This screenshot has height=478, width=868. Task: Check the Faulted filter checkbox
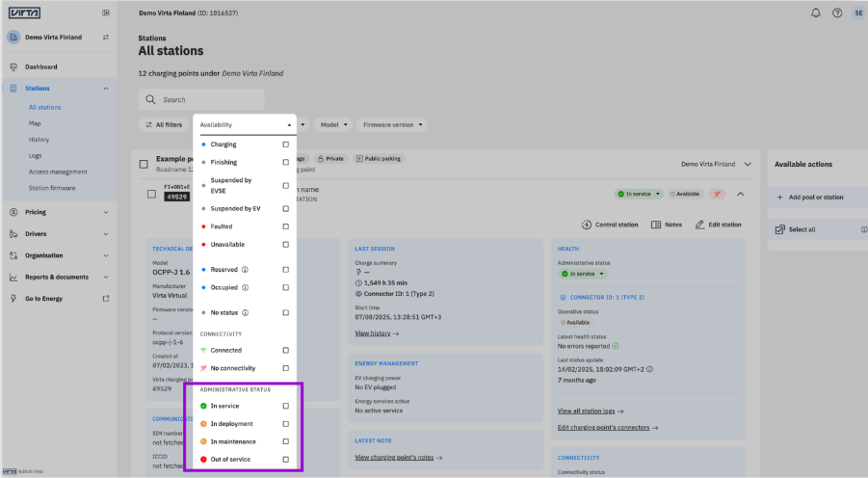pyautogui.click(x=286, y=226)
